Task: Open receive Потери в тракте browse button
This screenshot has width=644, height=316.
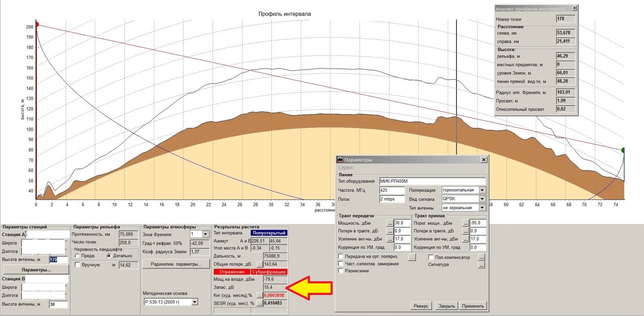Action: pos(465,231)
